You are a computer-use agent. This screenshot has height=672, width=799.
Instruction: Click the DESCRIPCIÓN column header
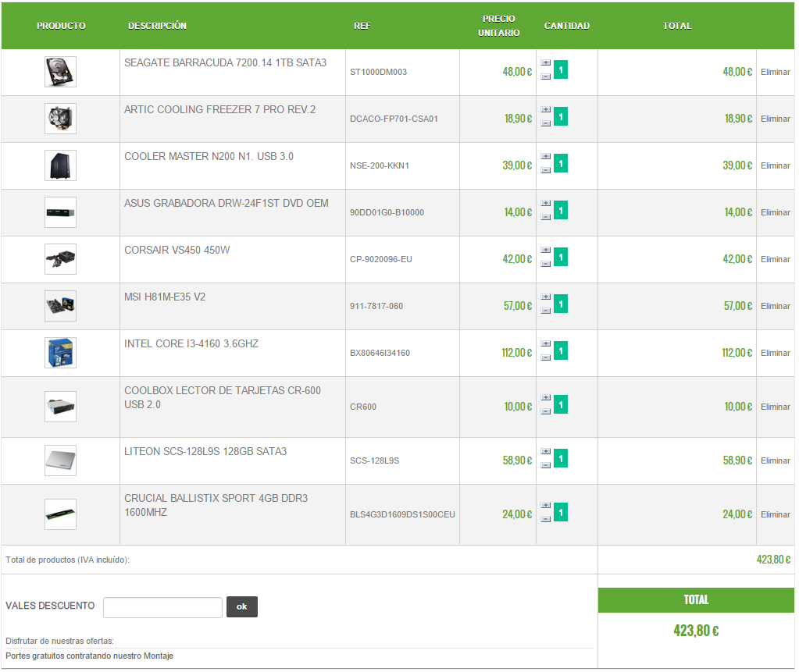pyautogui.click(x=157, y=26)
